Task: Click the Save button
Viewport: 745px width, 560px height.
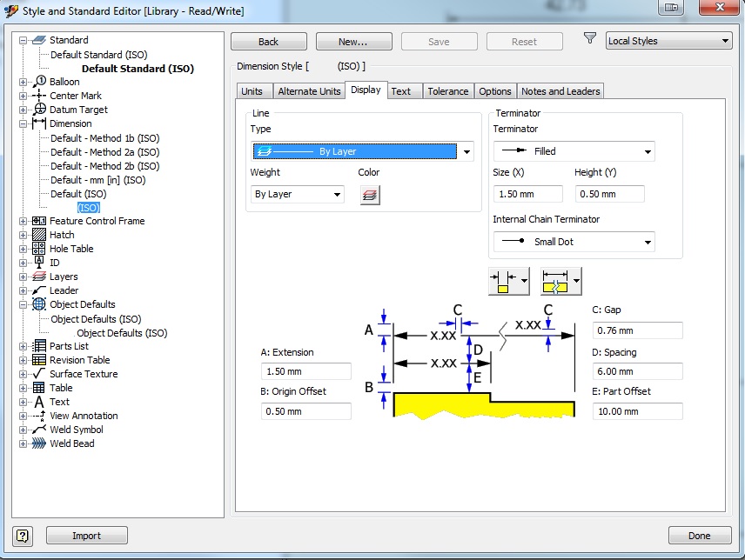Action: [x=439, y=41]
